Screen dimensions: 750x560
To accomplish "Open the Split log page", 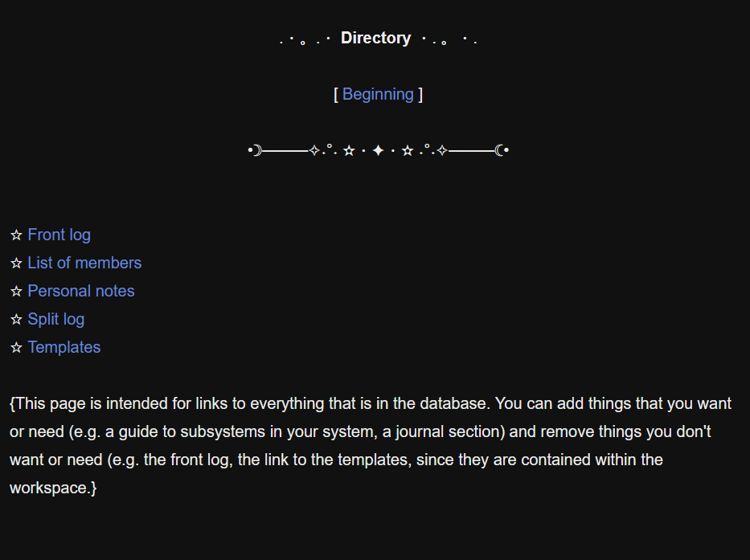I will point(55,319).
